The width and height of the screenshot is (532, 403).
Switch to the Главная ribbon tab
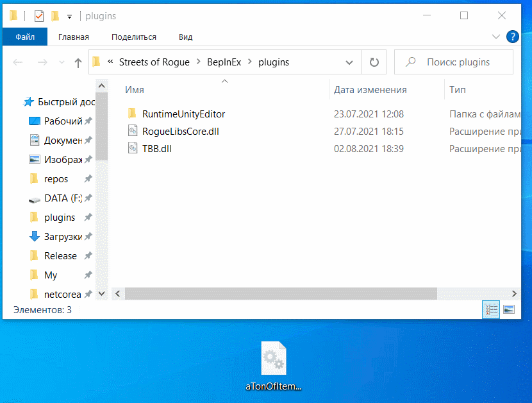[x=74, y=37]
